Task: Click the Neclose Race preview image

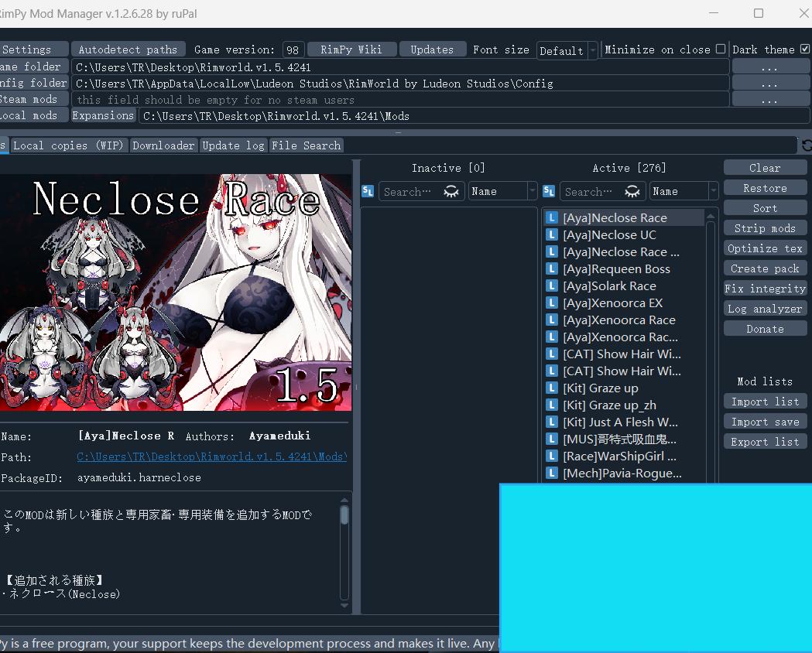Action: coord(176,292)
